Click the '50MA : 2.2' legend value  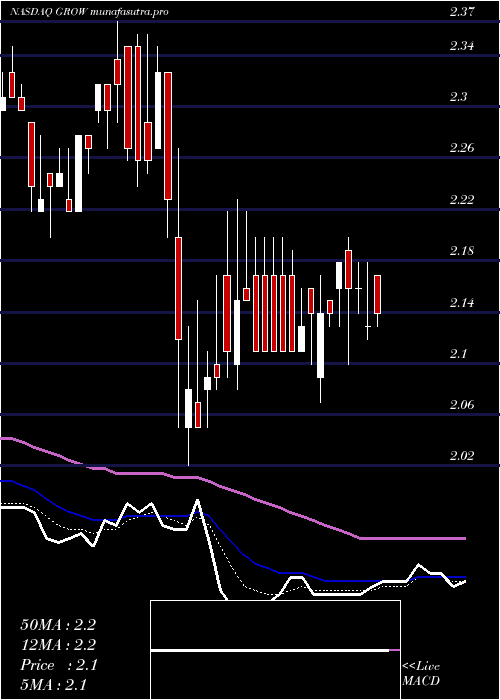point(58,625)
